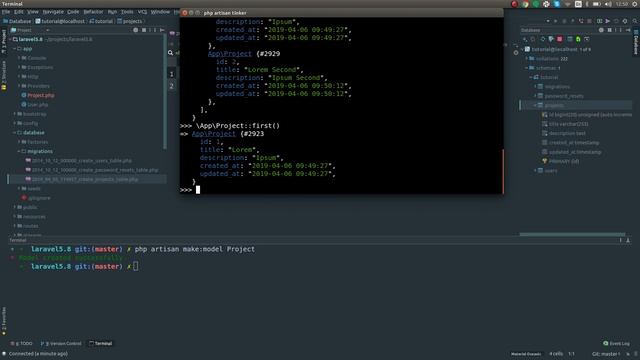Collapse the migrations folder
The width and height of the screenshot is (640, 360).
point(19,151)
